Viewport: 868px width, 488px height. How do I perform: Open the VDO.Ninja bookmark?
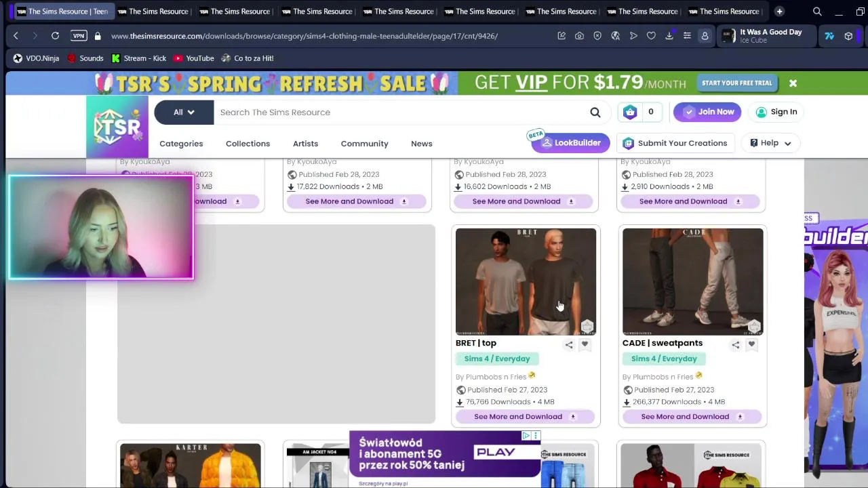[x=36, y=58]
